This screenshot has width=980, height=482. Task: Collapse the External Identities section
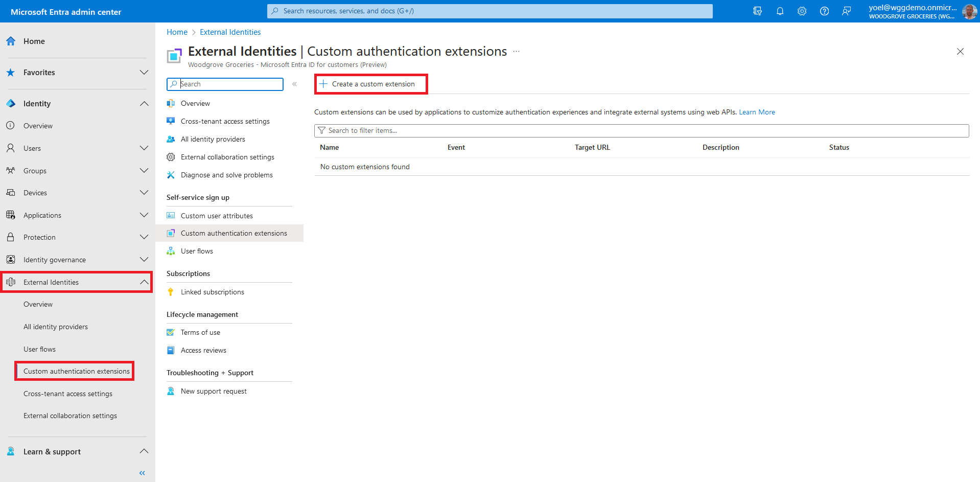coord(144,282)
